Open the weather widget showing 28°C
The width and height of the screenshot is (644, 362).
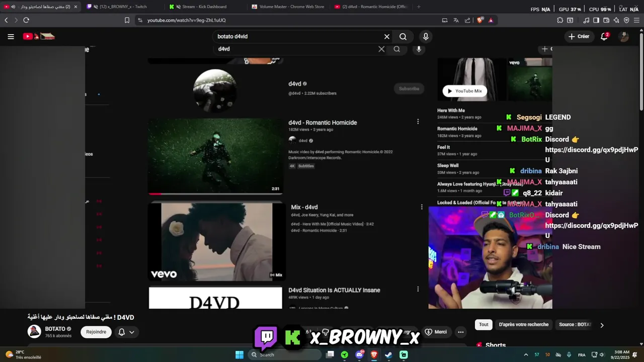[x=23, y=354]
